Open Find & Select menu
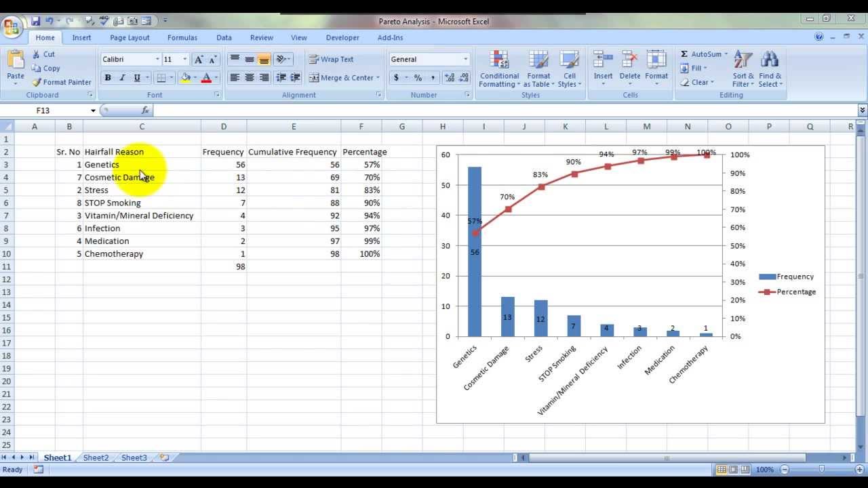 pos(770,69)
